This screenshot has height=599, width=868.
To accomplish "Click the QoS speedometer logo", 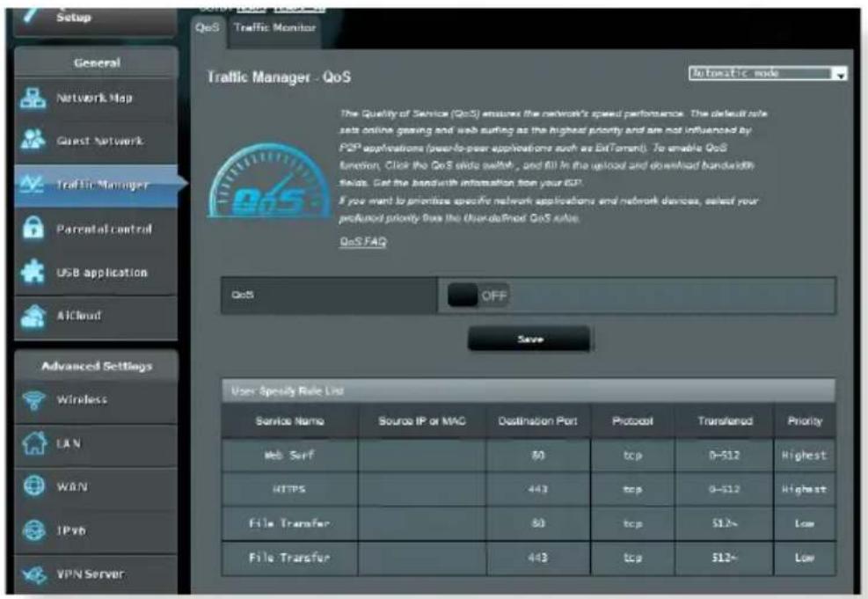I will point(269,180).
